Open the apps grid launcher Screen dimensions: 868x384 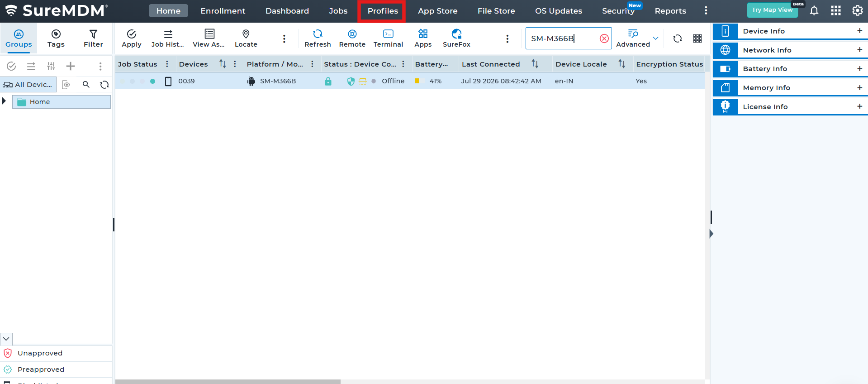[x=835, y=10]
